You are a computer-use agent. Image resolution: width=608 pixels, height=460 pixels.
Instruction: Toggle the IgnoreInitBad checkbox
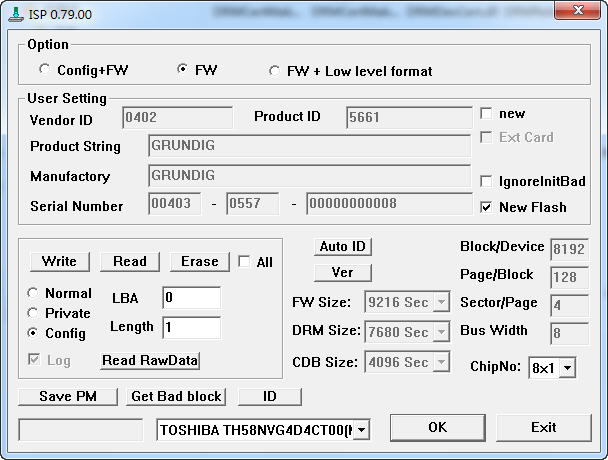coord(487,181)
